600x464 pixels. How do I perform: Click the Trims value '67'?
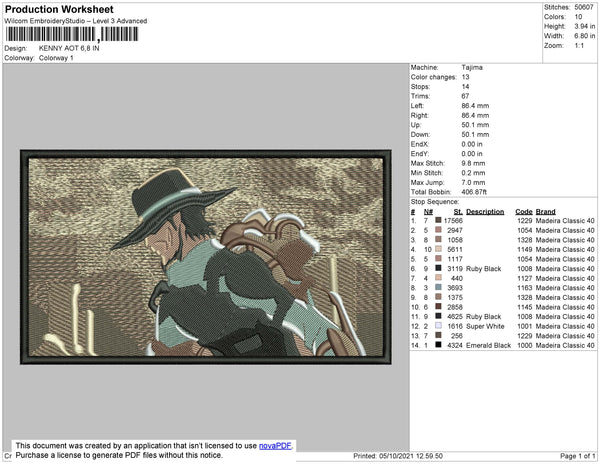[465, 96]
